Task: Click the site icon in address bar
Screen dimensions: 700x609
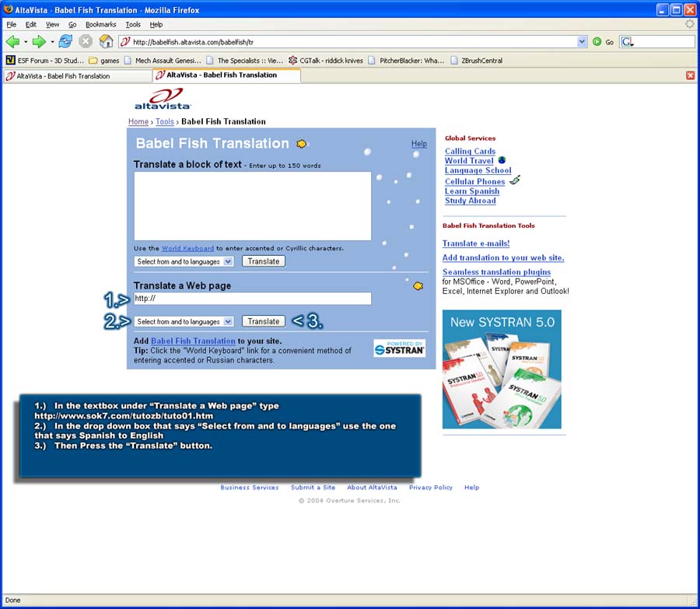Action: (126, 41)
